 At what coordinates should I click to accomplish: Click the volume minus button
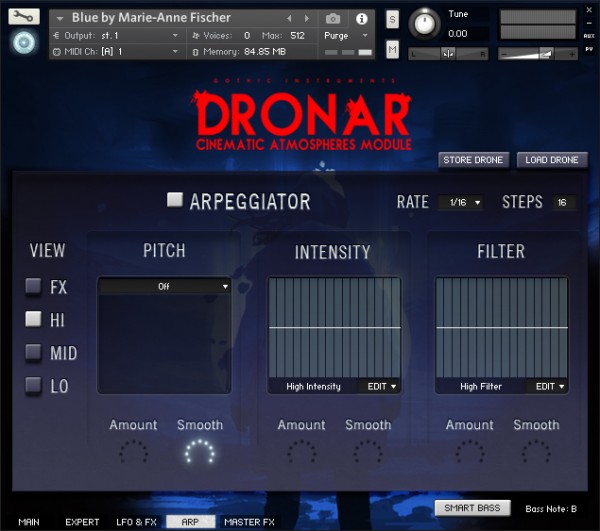click(504, 54)
